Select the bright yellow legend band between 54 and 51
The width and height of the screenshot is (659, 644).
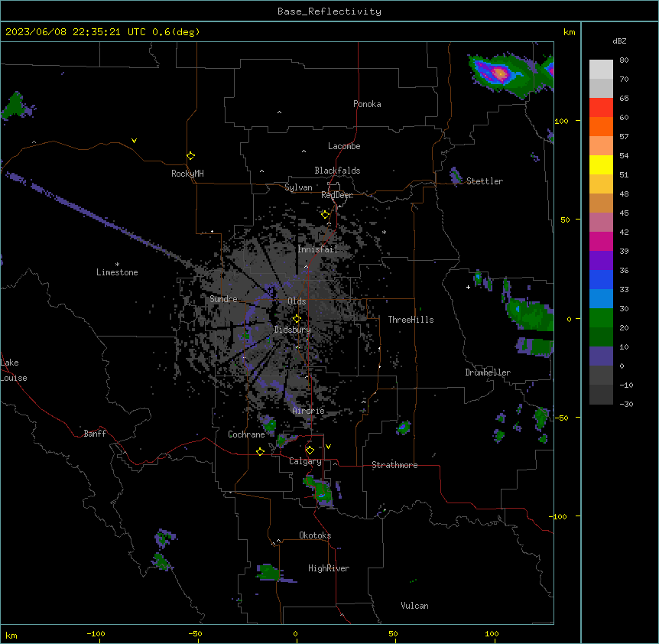601,164
